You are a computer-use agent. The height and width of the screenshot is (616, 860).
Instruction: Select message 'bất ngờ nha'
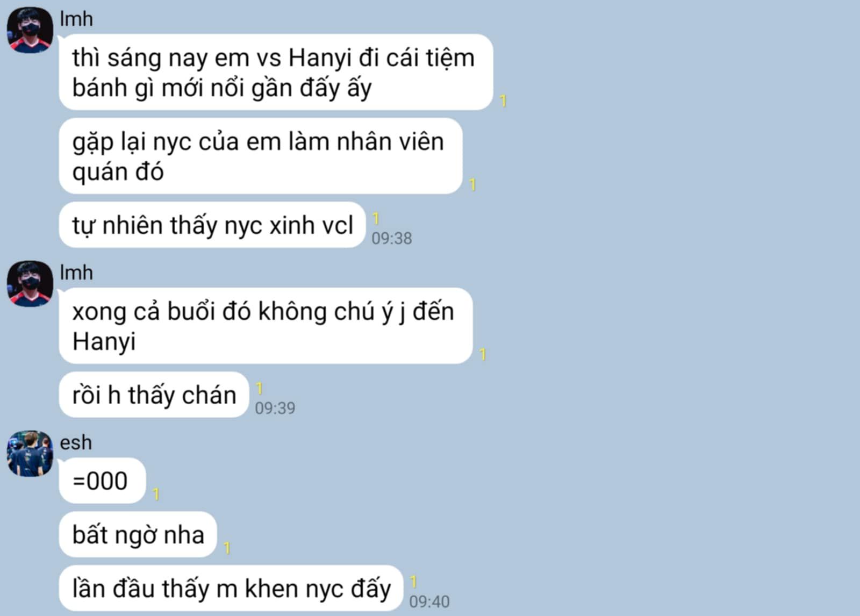138,534
